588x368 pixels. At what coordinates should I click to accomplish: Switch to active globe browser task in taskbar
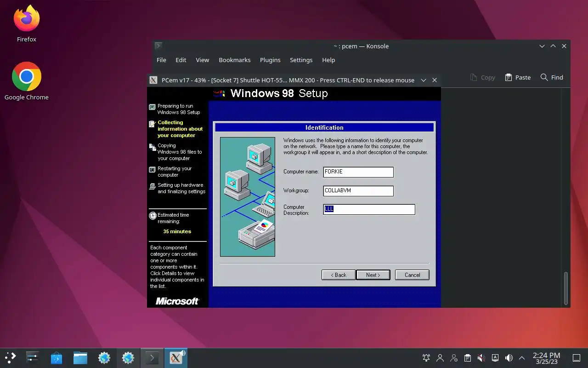[128, 357]
